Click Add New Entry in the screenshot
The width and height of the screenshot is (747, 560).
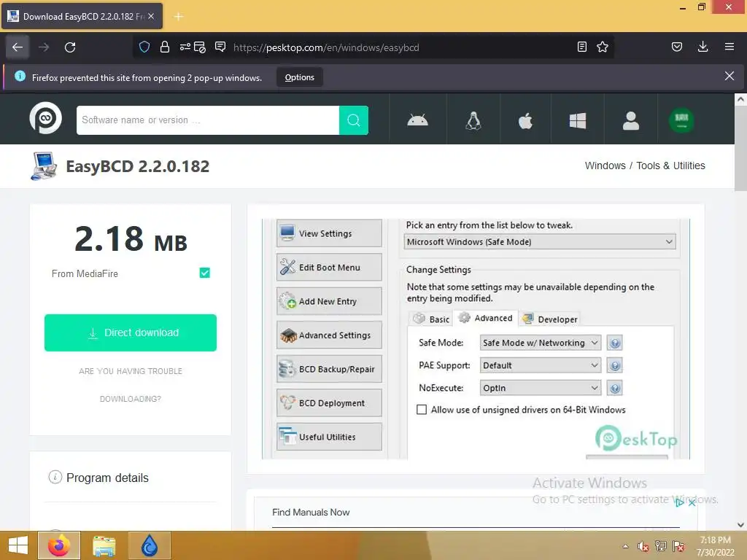click(x=329, y=301)
